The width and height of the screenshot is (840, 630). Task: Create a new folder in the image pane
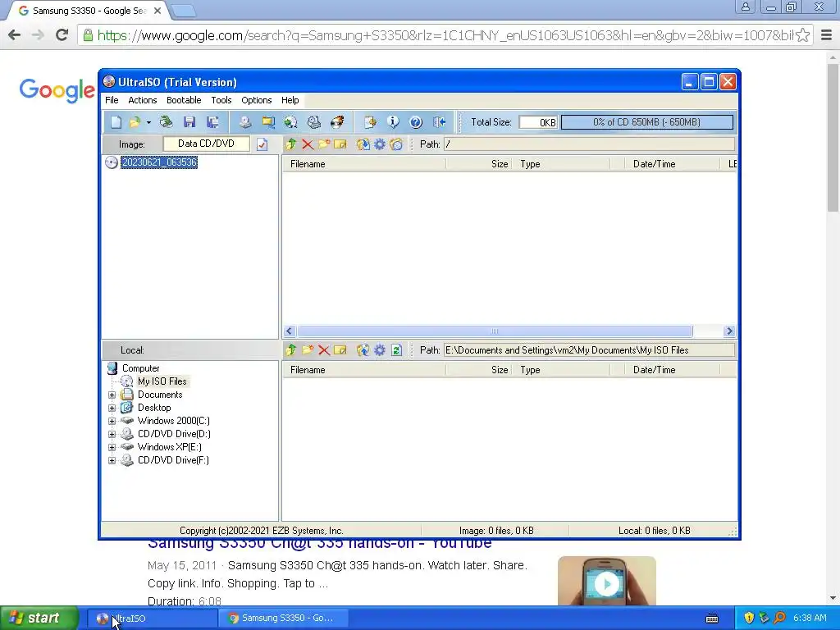click(x=324, y=144)
